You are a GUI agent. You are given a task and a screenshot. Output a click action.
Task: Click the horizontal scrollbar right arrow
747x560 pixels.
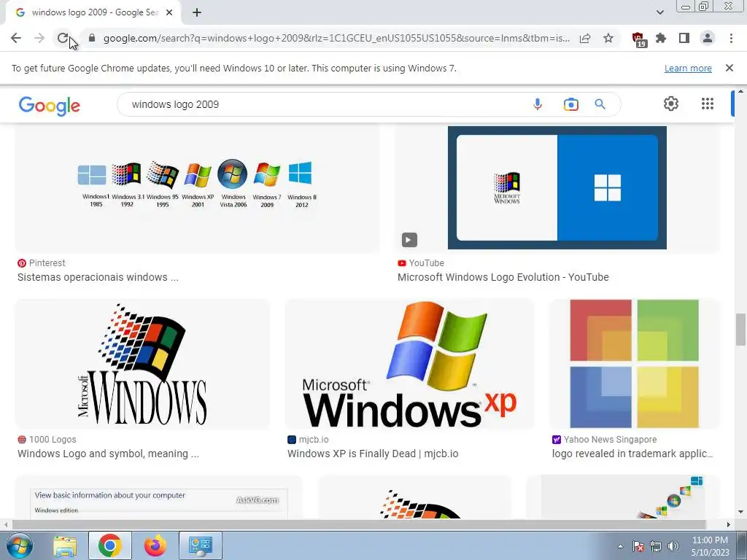point(729,524)
